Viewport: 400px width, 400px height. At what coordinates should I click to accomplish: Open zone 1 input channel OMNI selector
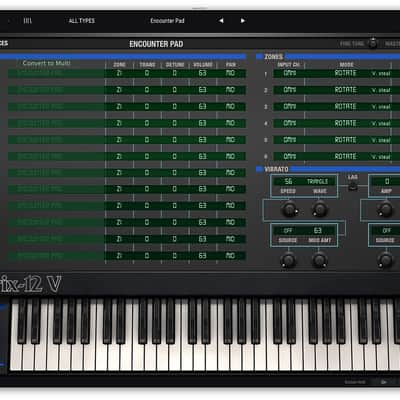(289, 73)
